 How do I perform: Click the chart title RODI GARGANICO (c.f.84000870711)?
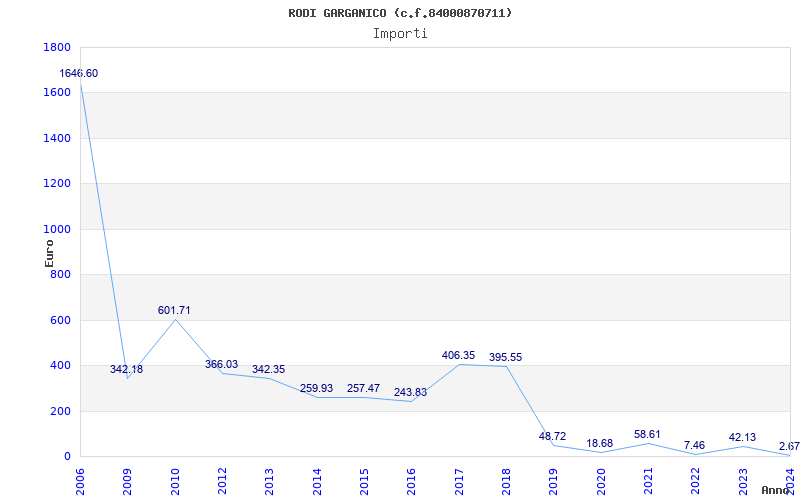[400, 13]
